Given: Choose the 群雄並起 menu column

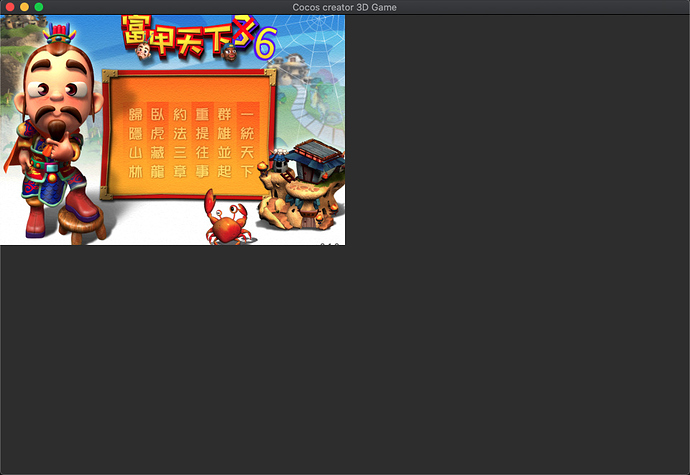Looking at the screenshot, I should 224,143.
